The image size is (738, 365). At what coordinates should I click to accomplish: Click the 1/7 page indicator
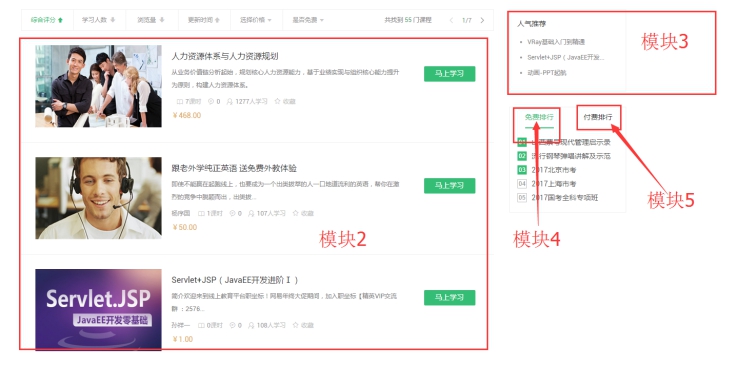point(466,20)
